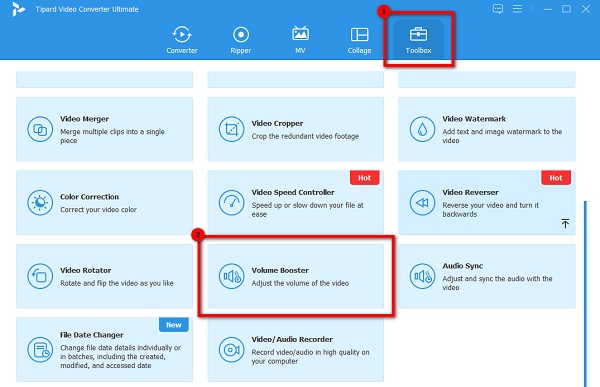Screen dimensions: 600x387
Task: Click the Video/Audio Recorder camera icon
Action: point(232,349)
